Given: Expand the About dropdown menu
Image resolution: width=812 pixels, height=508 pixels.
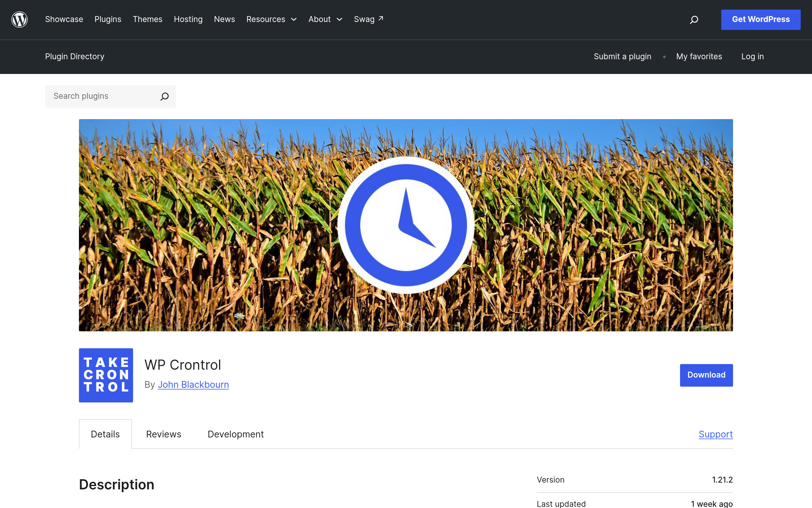Looking at the screenshot, I should point(325,19).
